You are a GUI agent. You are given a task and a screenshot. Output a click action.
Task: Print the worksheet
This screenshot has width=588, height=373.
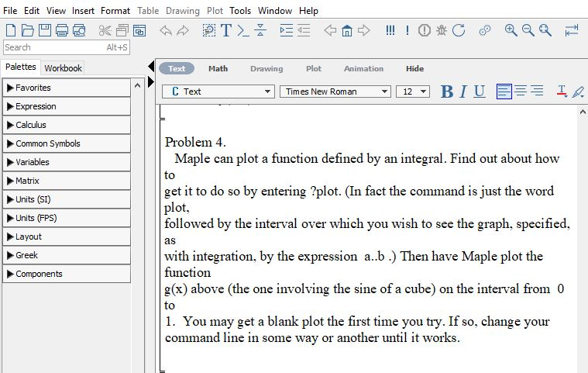pos(62,30)
